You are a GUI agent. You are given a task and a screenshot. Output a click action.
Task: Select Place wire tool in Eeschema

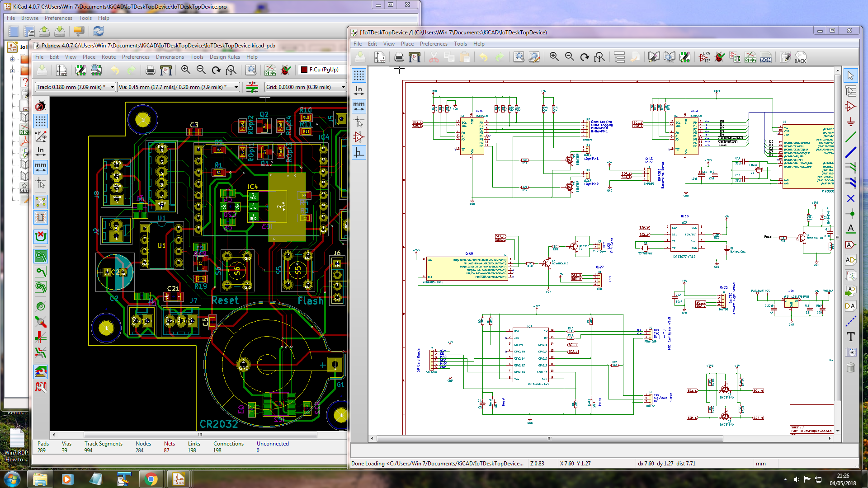tap(850, 137)
